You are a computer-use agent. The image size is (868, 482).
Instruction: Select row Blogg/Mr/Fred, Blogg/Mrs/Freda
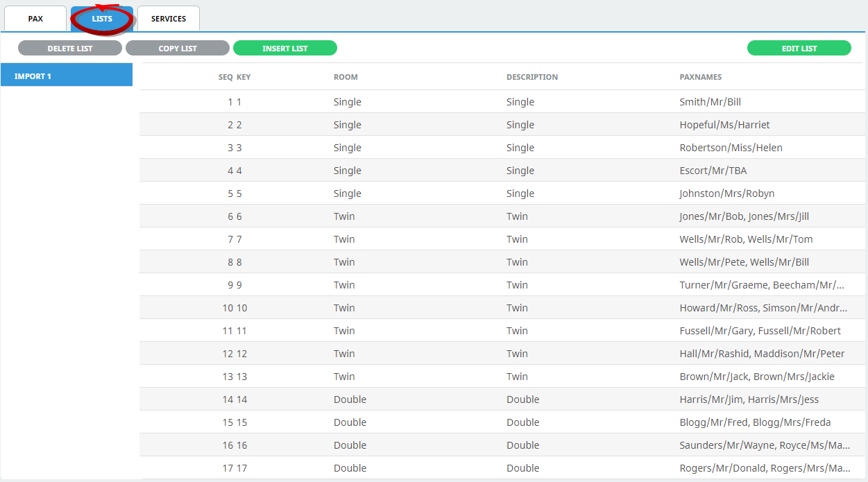(x=503, y=422)
